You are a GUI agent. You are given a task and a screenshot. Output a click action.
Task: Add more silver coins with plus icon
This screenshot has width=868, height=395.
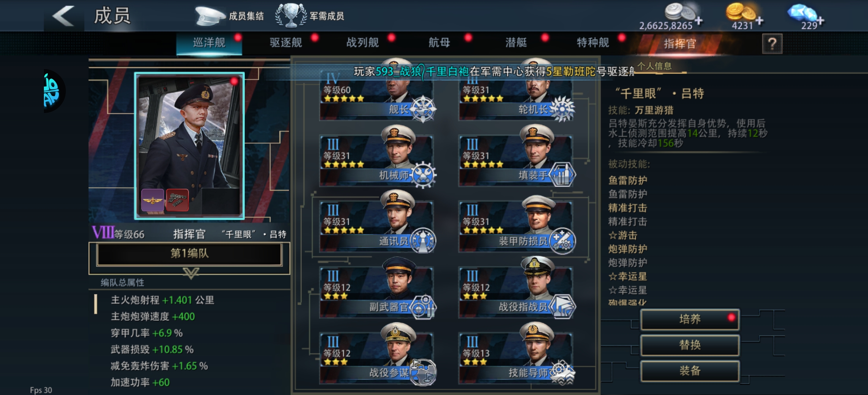click(x=698, y=21)
